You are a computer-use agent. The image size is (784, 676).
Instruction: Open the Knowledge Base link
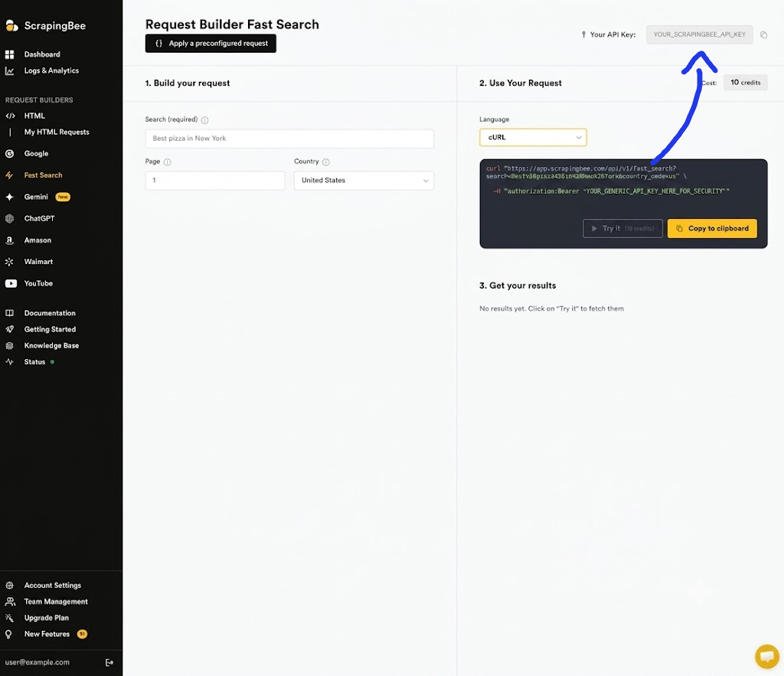pos(51,345)
